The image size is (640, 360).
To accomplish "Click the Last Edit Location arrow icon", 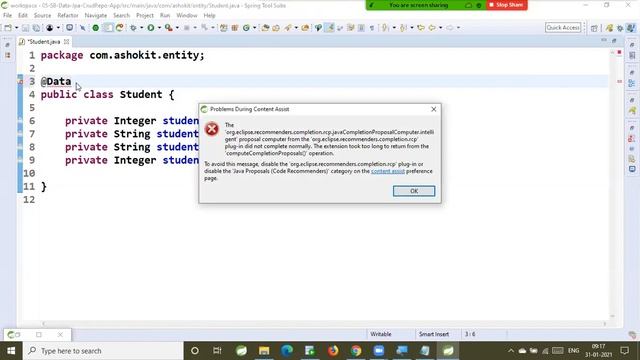I will pos(421,28).
